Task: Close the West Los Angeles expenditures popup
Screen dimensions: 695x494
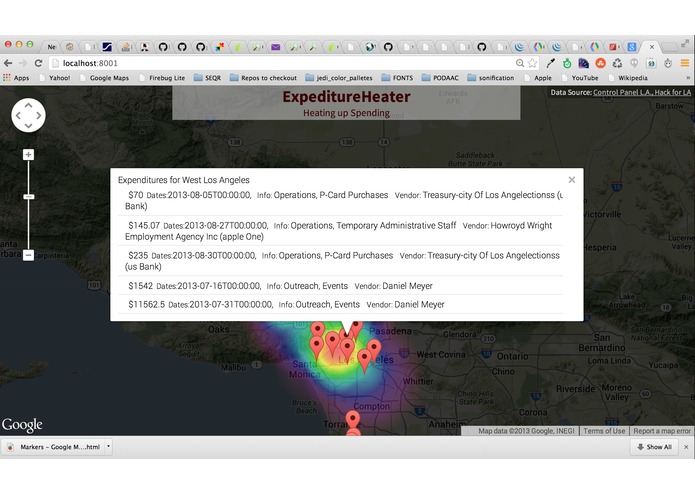Action: [572, 179]
